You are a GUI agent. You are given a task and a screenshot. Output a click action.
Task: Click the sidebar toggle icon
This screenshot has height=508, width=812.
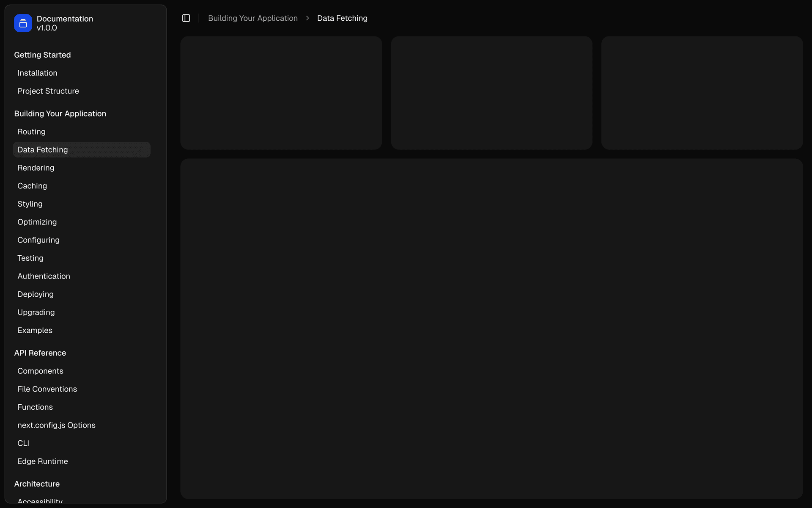[186, 18]
